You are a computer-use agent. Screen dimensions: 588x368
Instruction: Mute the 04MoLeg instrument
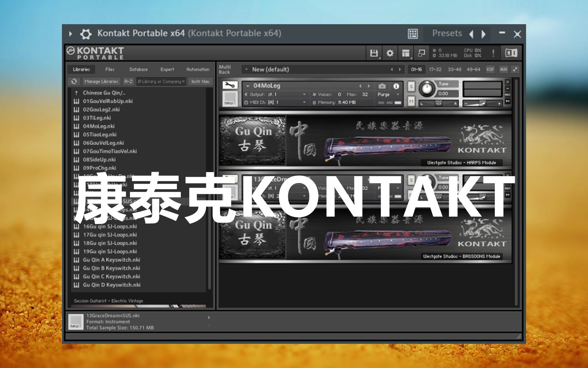(411, 101)
